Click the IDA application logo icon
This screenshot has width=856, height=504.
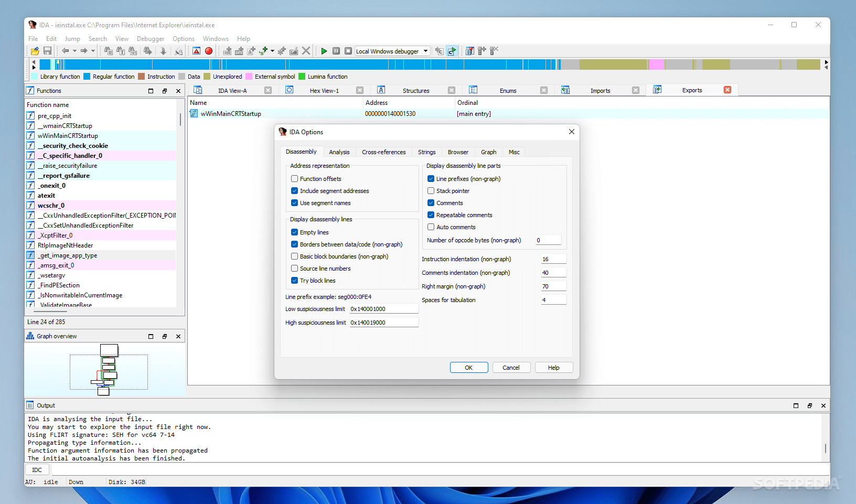click(33, 25)
